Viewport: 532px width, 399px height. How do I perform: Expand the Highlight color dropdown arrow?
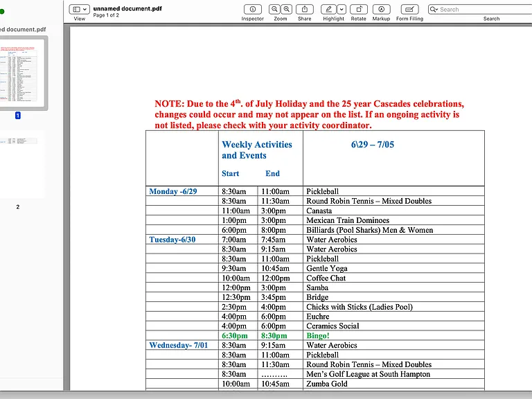click(342, 9)
